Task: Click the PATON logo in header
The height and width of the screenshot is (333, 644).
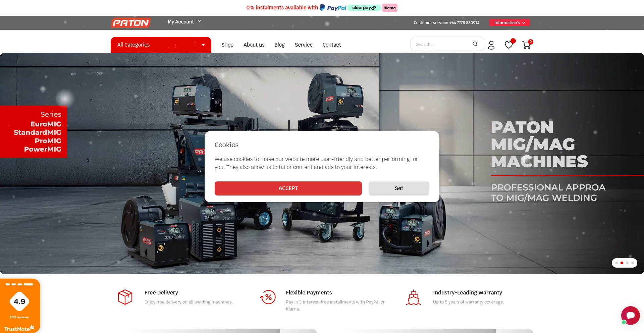Action: click(131, 23)
